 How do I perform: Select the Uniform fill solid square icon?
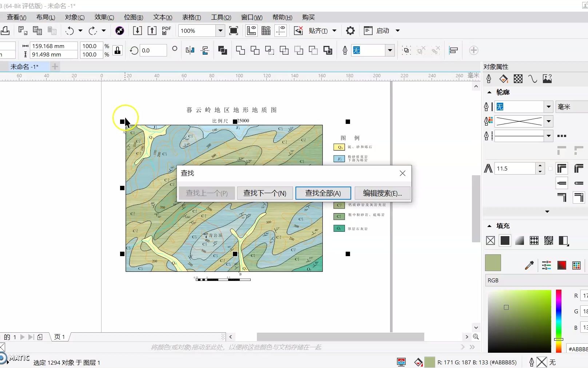coord(505,240)
